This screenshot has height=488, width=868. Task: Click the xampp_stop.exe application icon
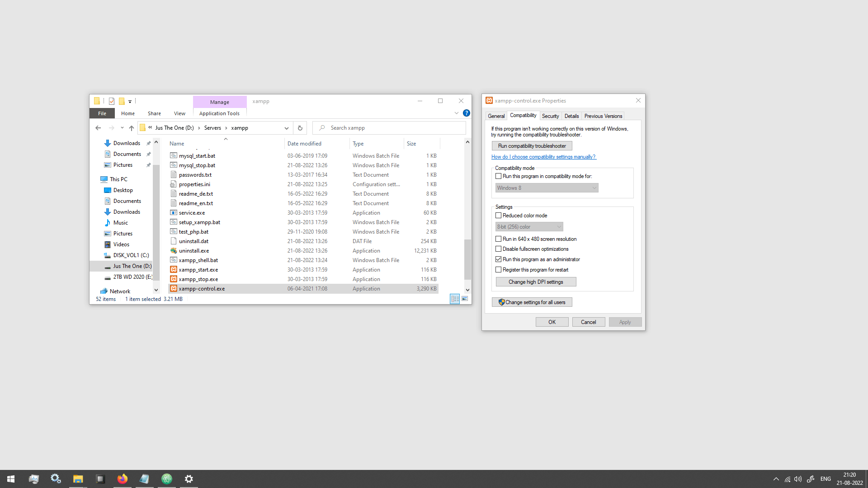click(x=174, y=279)
